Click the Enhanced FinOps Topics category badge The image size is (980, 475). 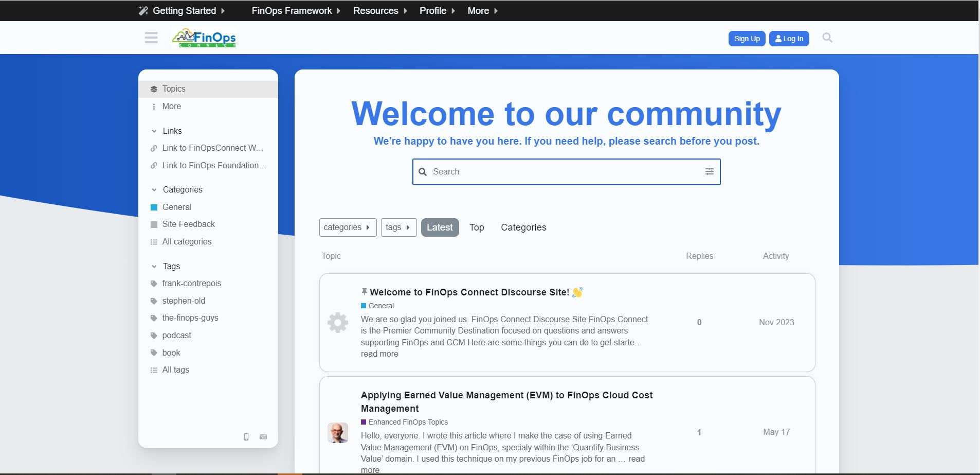404,422
